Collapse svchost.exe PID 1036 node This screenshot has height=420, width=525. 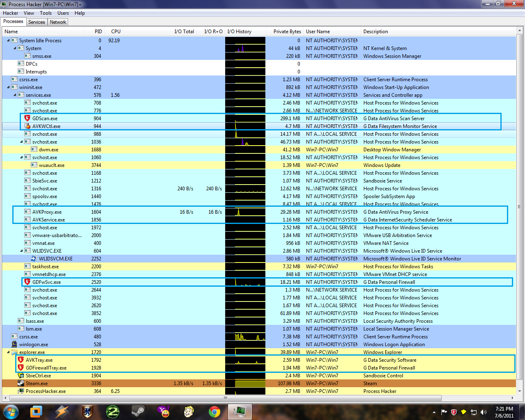tap(21, 142)
